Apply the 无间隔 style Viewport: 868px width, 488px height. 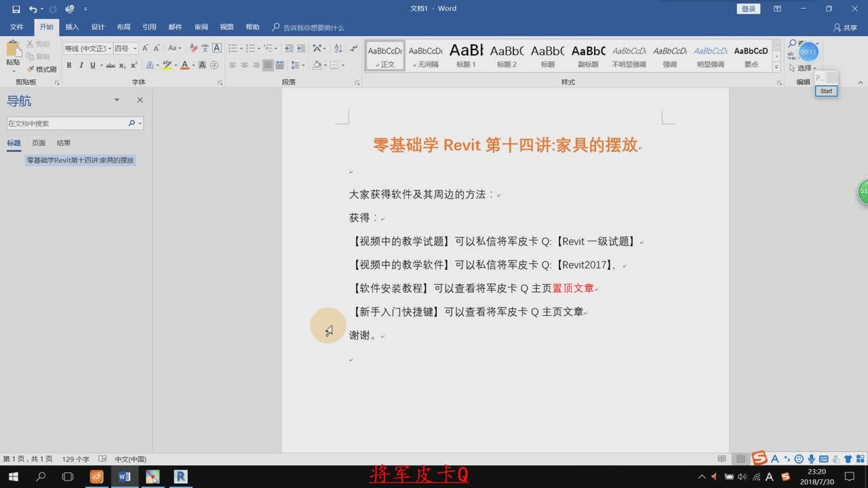(426, 54)
